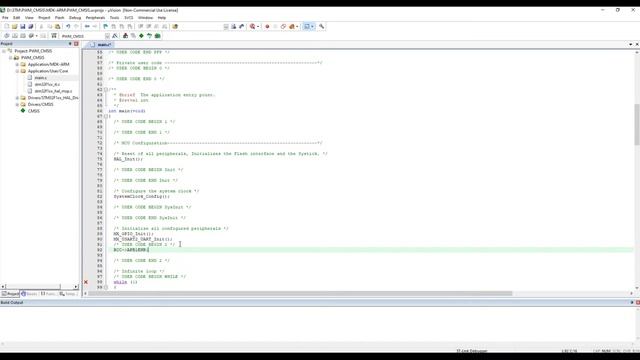This screenshot has width=640, height=360.
Task: Select stm32f1xx_it.c in the project tree
Action: [x=47, y=84]
